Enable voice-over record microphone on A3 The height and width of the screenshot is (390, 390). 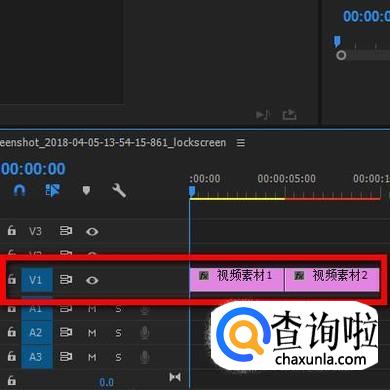[144, 357]
